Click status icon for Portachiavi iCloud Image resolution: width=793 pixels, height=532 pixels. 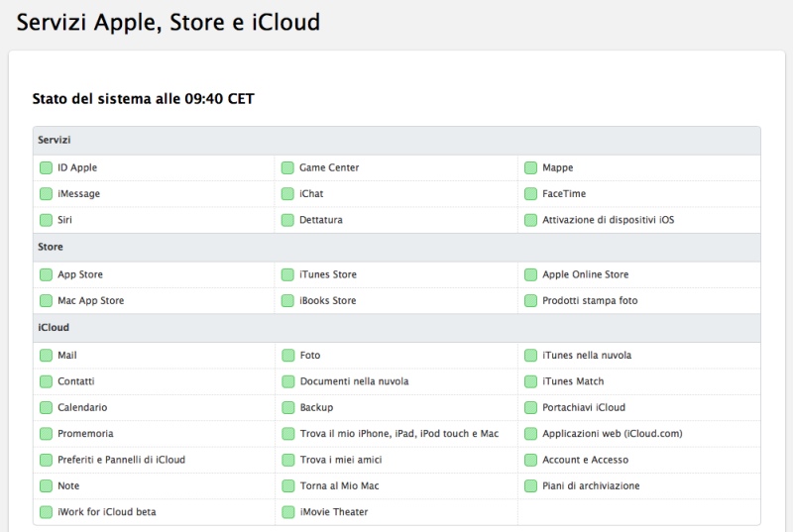(530, 407)
